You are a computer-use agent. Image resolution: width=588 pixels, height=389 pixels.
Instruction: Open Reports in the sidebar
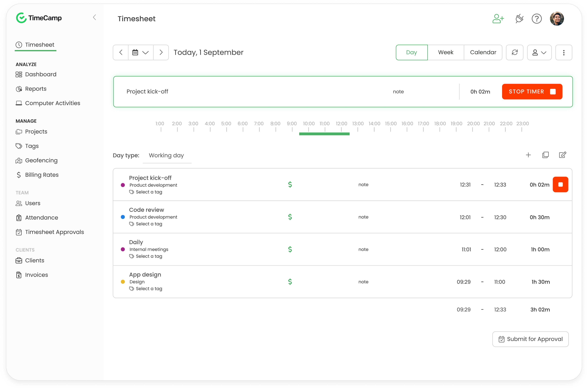(36, 89)
